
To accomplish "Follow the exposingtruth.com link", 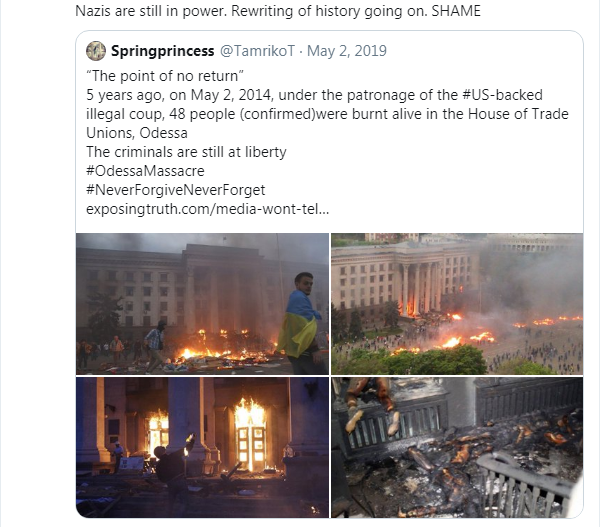I will pos(208,210).
